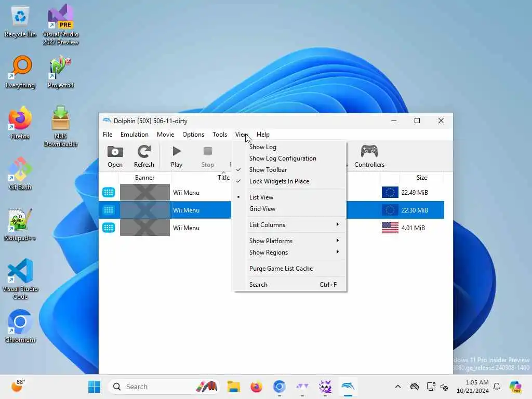Close the View menu via its title

(x=242, y=135)
